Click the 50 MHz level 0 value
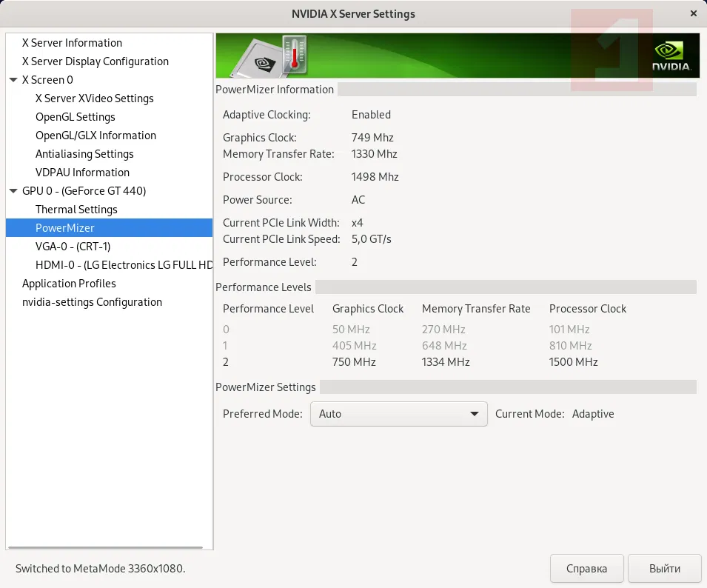707x588 pixels. (x=351, y=330)
